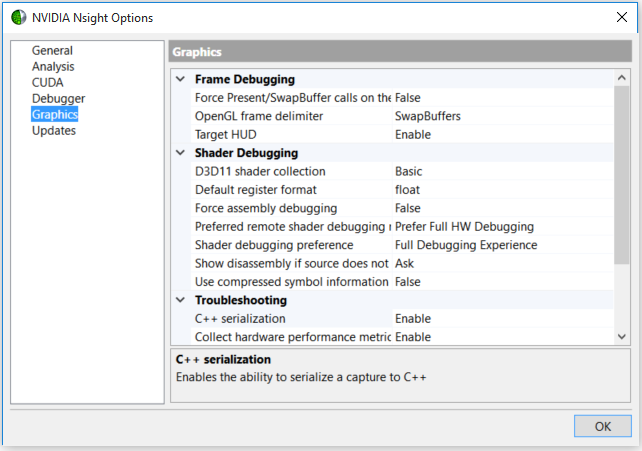The width and height of the screenshot is (642, 451).
Task: Open the CUDA options page
Action: tap(47, 83)
